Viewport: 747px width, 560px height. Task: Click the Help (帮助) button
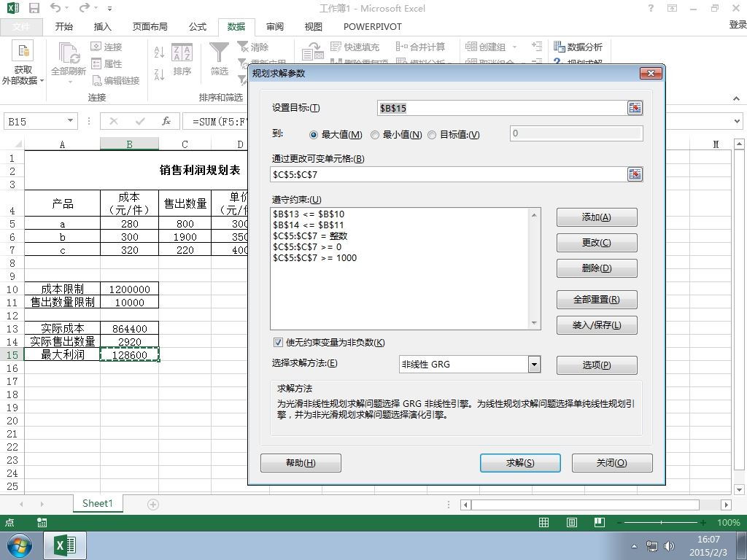[x=301, y=463]
